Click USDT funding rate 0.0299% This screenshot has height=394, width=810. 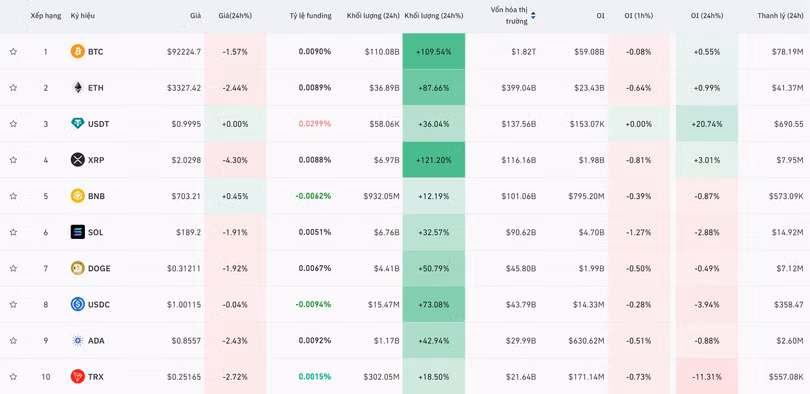coord(315,124)
